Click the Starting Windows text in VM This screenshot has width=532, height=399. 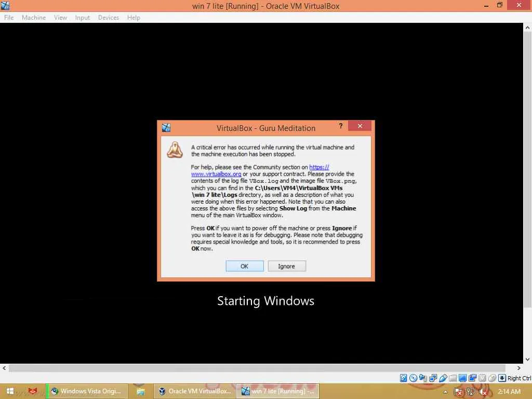click(x=265, y=301)
